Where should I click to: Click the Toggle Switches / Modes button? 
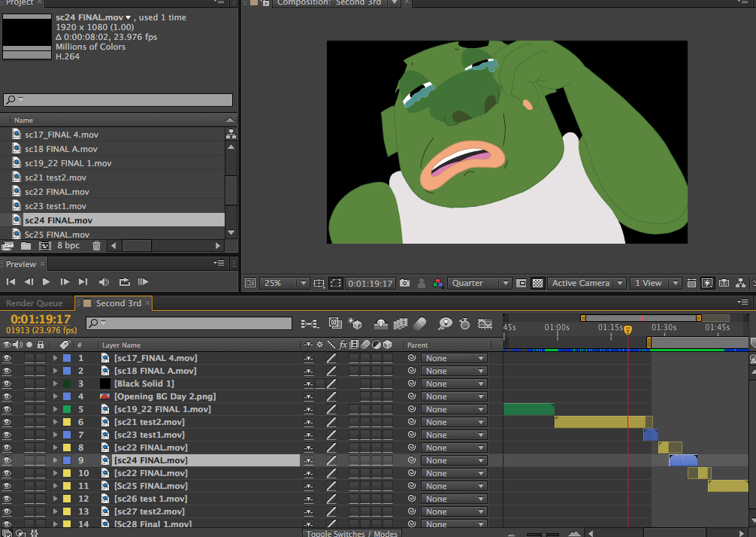pyautogui.click(x=351, y=532)
